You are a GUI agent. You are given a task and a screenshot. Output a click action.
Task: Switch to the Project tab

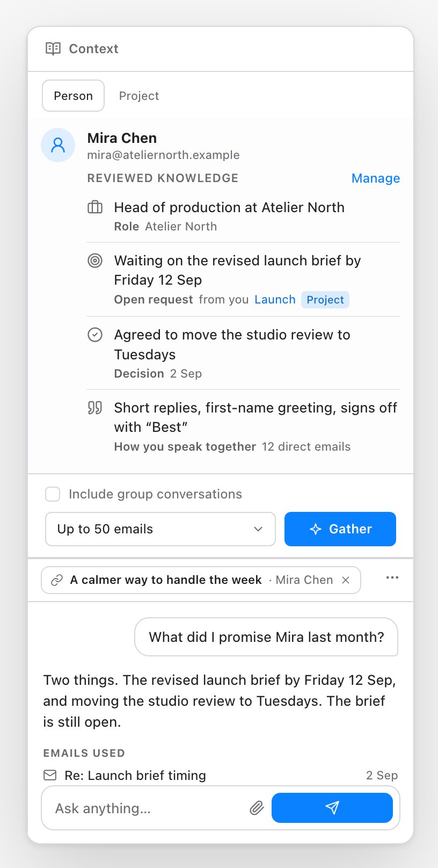point(139,96)
